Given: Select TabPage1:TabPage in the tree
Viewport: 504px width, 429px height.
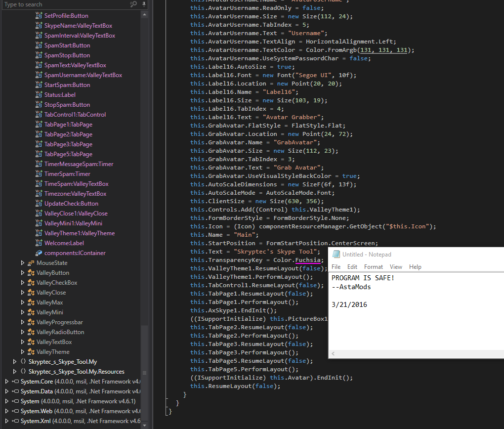Looking at the screenshot, I should click(x=69, y=125).
